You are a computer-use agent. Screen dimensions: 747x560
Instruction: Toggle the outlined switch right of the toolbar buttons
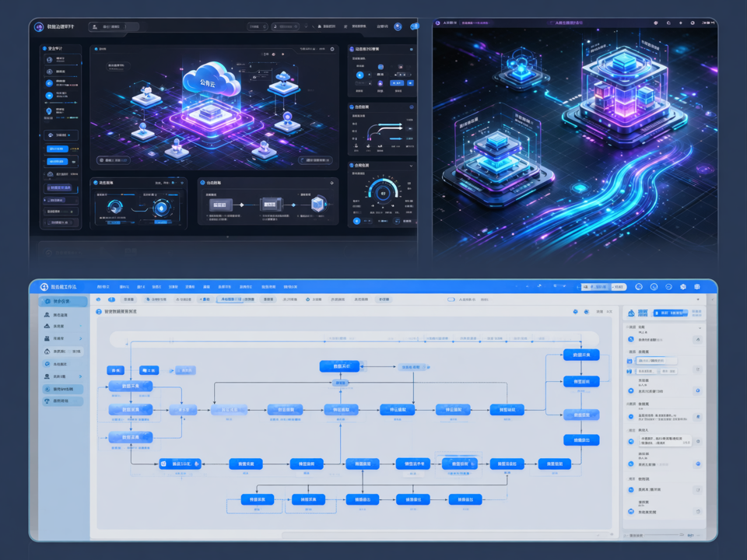point(451,299)
